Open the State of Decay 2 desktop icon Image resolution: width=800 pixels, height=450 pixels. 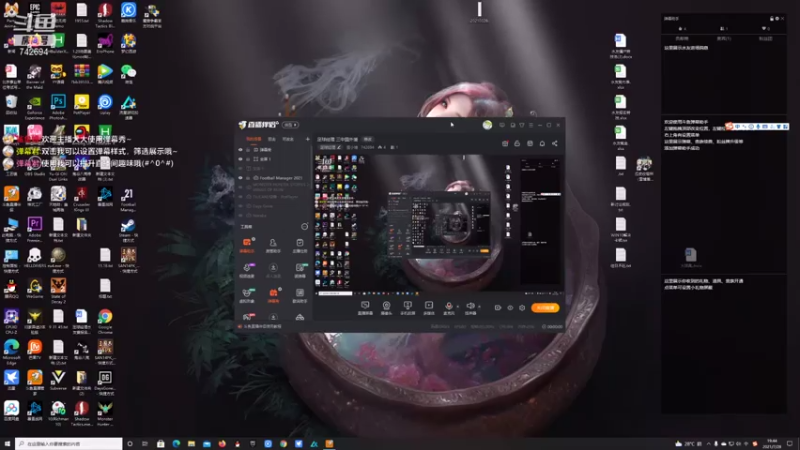click(58, 290)
